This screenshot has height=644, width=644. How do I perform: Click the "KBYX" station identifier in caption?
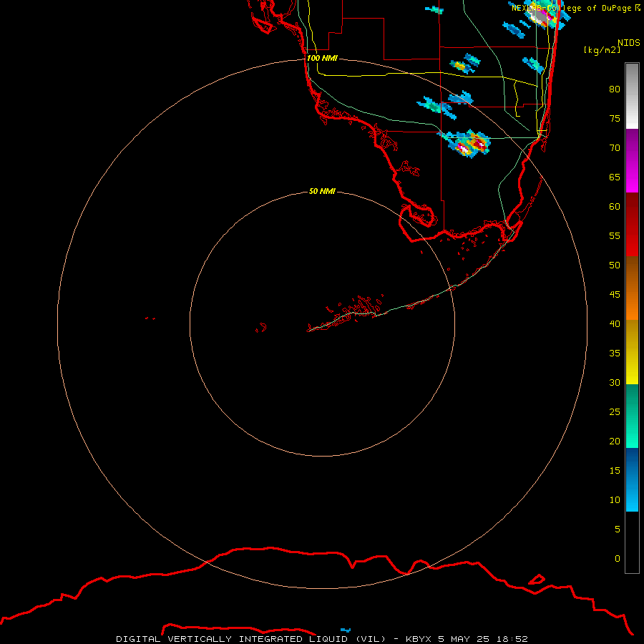click(x=419, y=639)
